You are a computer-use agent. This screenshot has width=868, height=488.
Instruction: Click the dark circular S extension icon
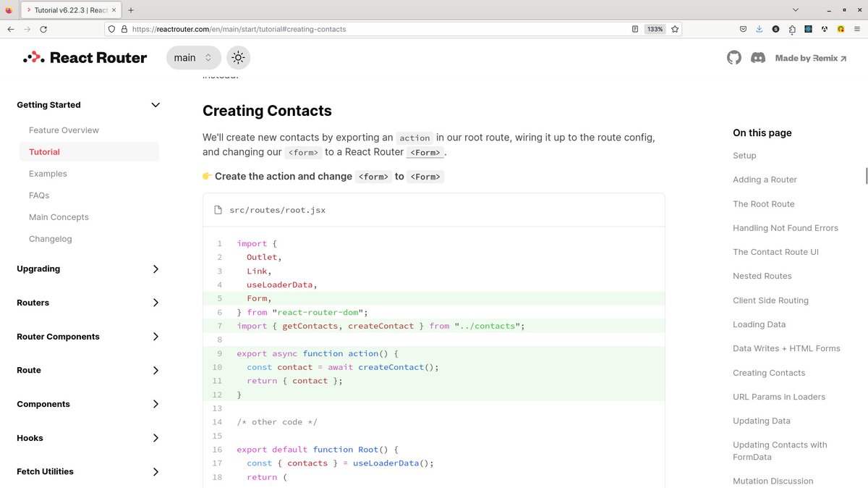(775, 29)
